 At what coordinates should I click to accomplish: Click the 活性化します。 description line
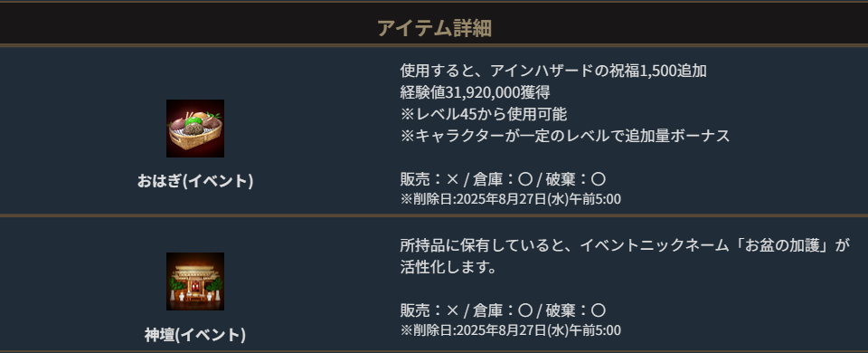(448, 267)
